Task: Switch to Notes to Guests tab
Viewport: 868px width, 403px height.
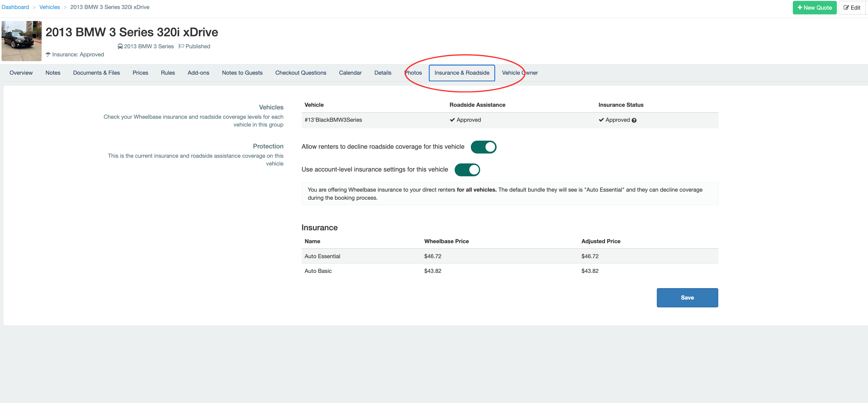Action: click(x=242, y=73)
